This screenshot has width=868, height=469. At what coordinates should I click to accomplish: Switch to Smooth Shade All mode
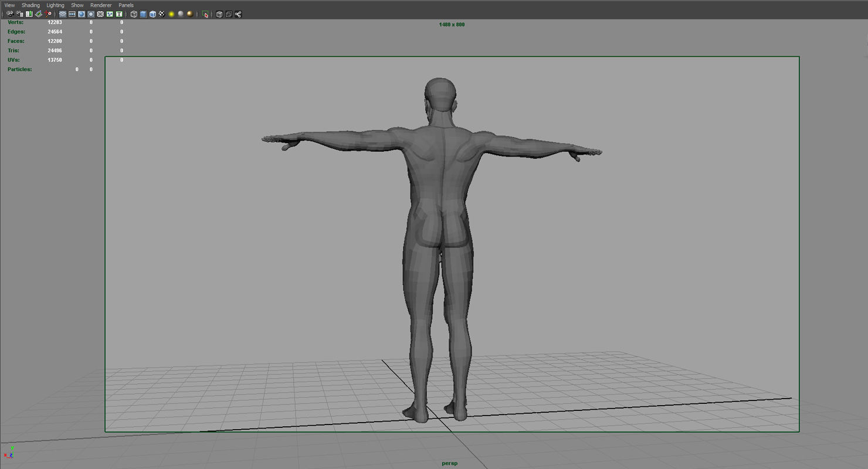pyautogui.click(x=143, y=14)
